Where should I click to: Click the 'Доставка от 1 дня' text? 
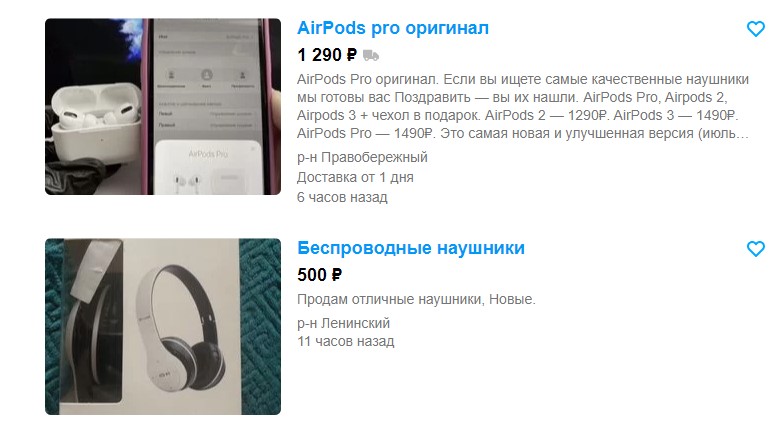(355, 177)
